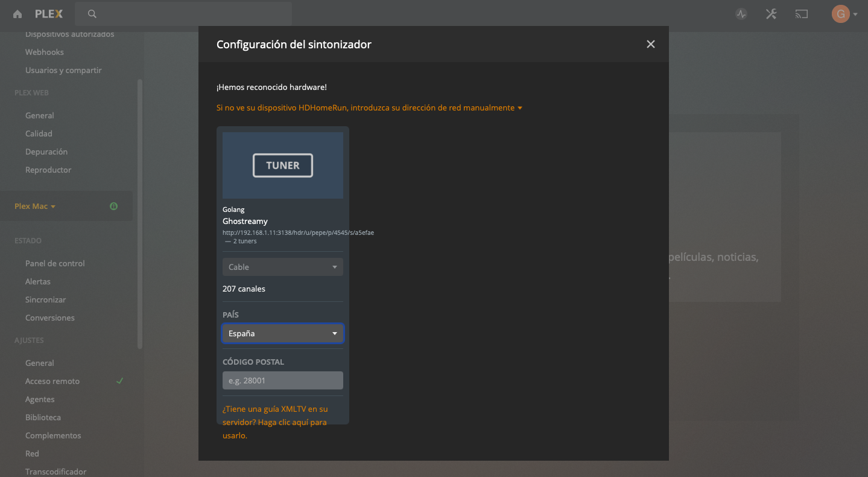Click the Plex home icon
The width and height of the screenshot is (868, 477).
17,14
